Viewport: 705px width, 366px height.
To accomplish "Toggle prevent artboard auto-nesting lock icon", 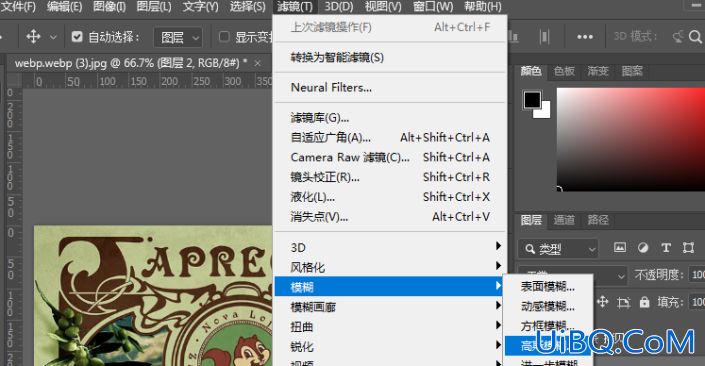I will [x=624, y=302].
